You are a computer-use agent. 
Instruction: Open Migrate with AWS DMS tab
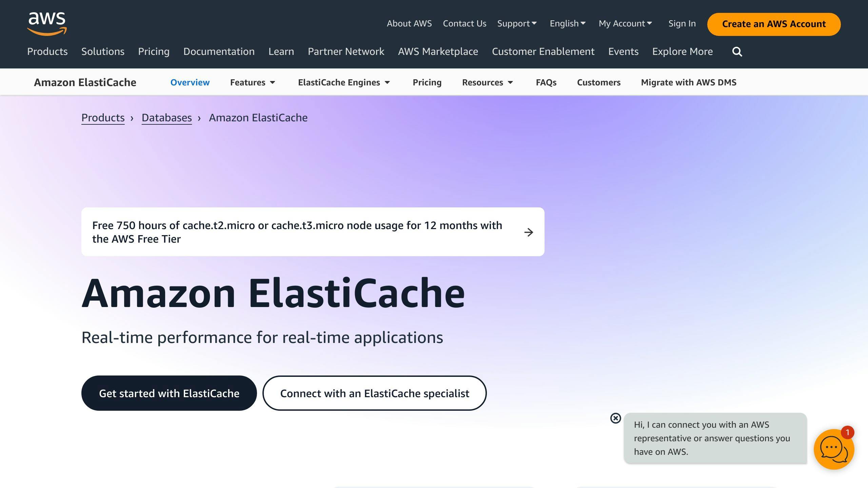tap(689, 82)
